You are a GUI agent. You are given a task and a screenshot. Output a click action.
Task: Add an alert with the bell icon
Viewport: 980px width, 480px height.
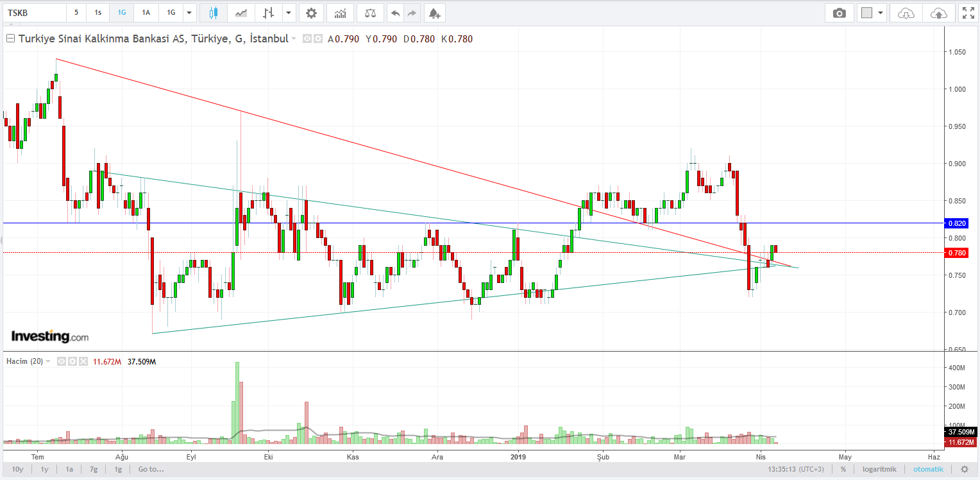pos(435,13)
